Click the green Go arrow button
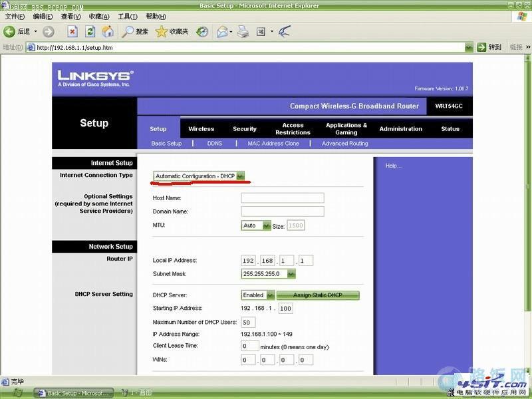 pos(481,47)
